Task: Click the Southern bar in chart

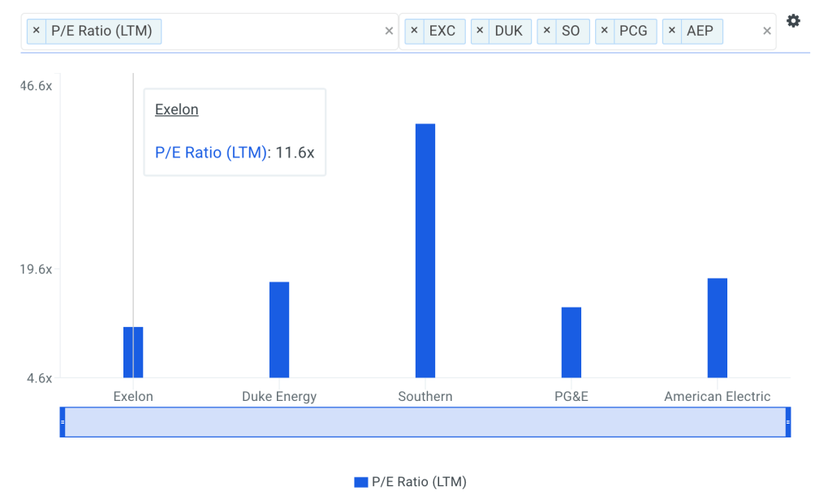Action: [425, 251]
